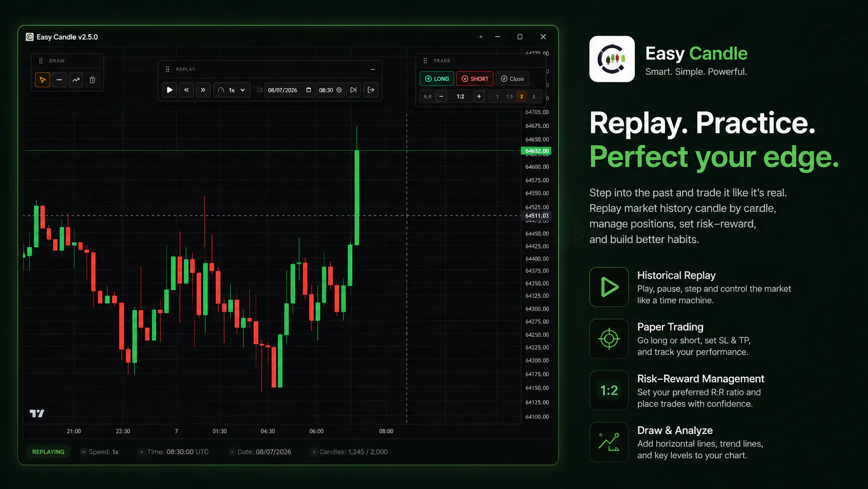The image size is (868, 489).
Task: Click the Draw & Analyze chart icon
Action: click(x=609, y=442)
